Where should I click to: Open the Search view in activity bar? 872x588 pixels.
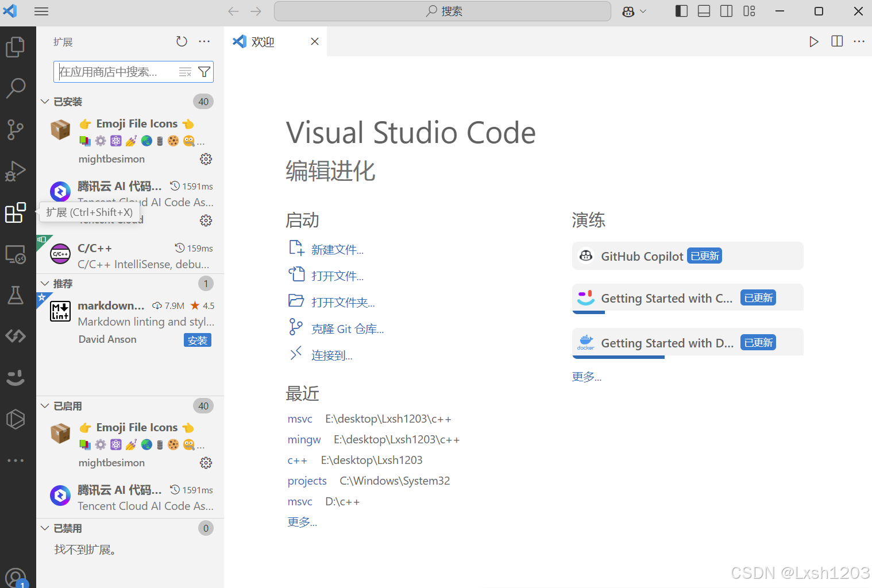click(16, 88)
